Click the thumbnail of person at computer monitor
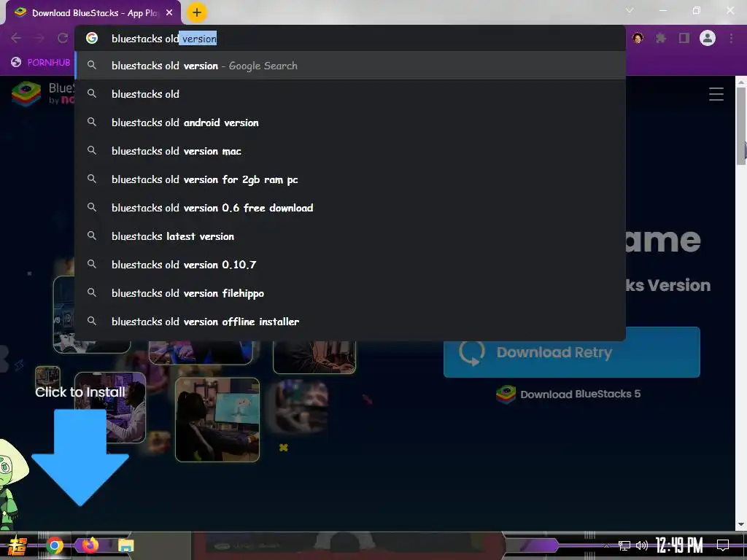Screen dimensions: 747x560 217,419
